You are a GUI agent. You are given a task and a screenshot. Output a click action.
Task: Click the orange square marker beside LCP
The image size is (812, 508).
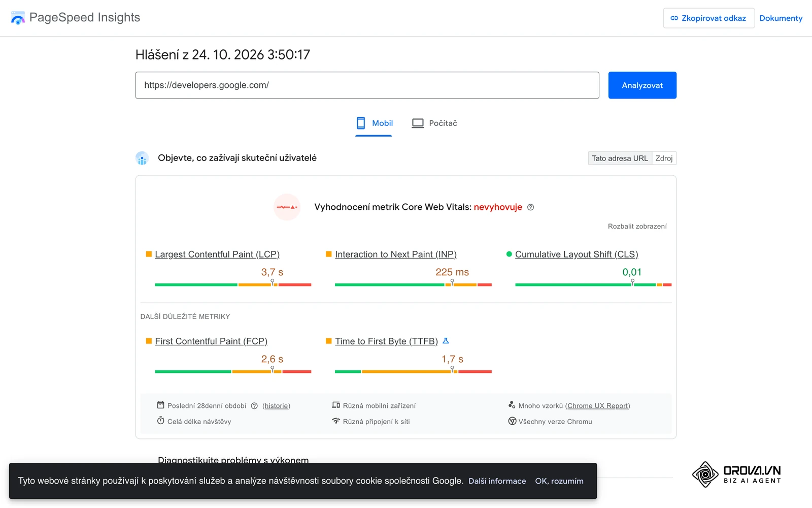click(149, 254)
